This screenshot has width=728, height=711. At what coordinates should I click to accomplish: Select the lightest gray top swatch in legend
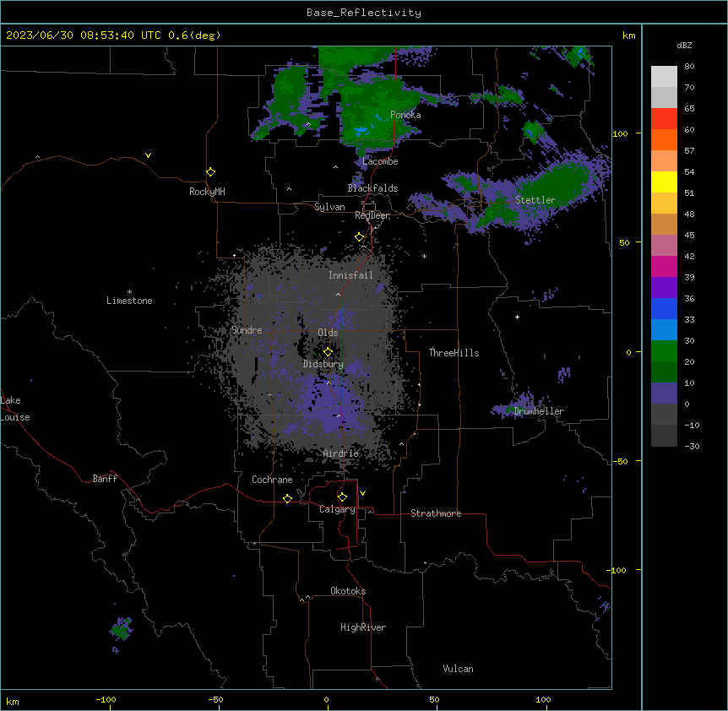point(664,77)
